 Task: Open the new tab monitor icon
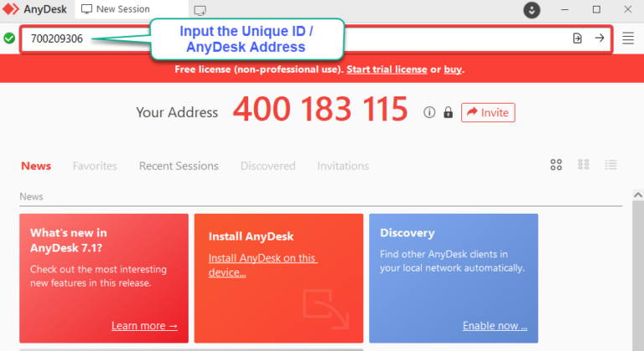tap(200, 10)
